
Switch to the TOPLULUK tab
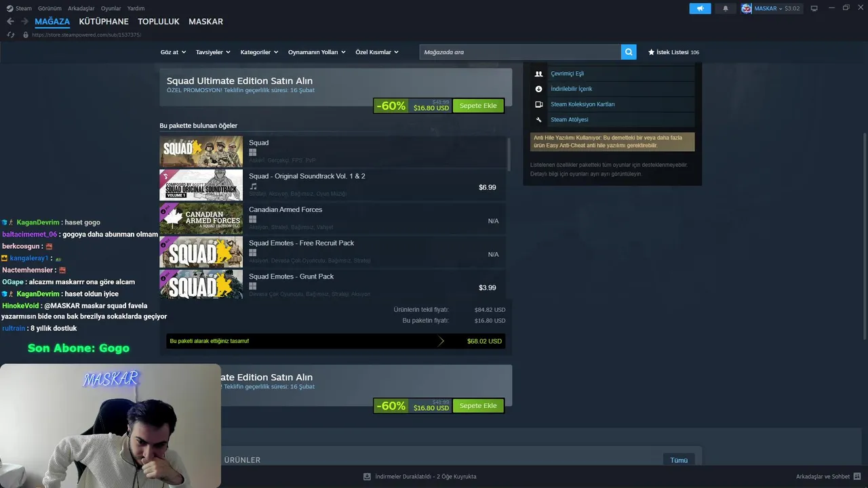click(159, 22)
